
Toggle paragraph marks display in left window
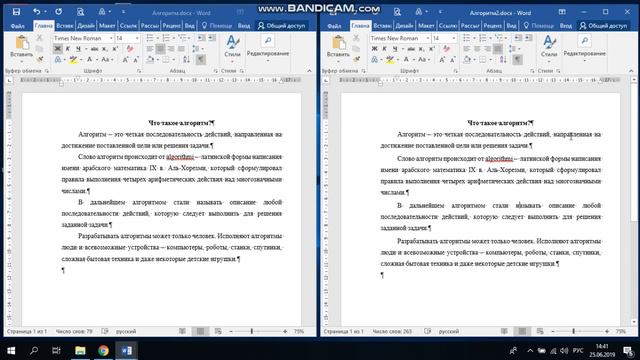[201, 60]
